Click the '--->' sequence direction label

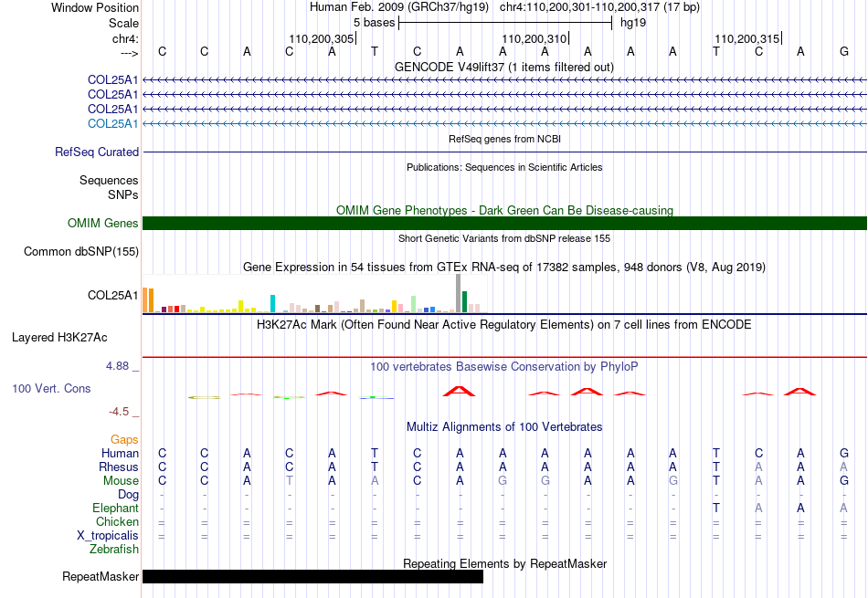(x=129, y=53)
